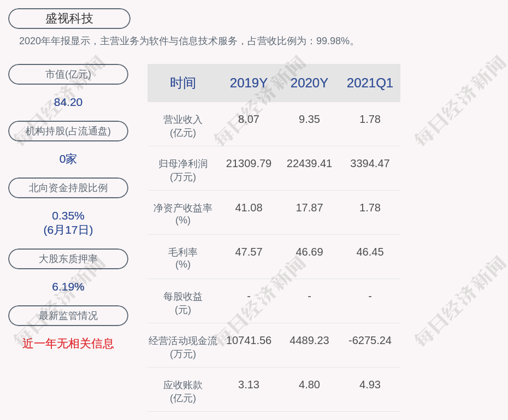Select cash flow value -6275.24
The image size is (508, 420).
coord(370,340)
